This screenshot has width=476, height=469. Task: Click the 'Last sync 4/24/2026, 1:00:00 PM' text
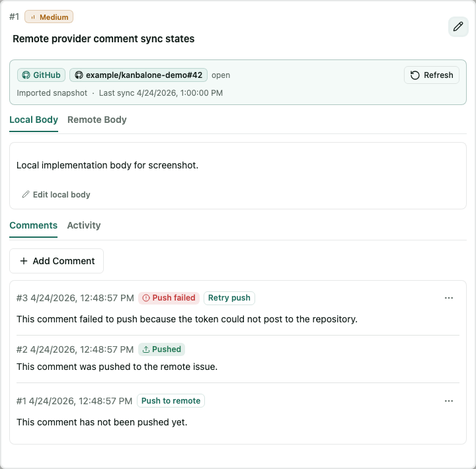pos(161,93)
